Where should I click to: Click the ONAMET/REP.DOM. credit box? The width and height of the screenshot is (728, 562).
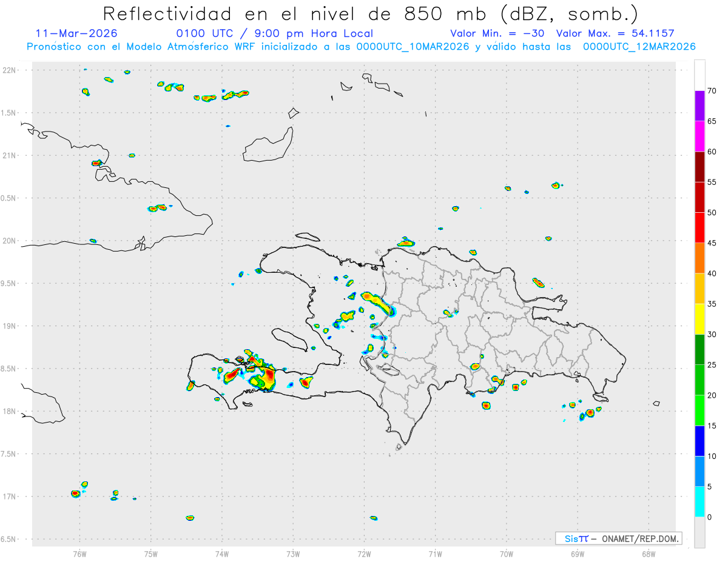pyautogui.click(x=618, y=538)
